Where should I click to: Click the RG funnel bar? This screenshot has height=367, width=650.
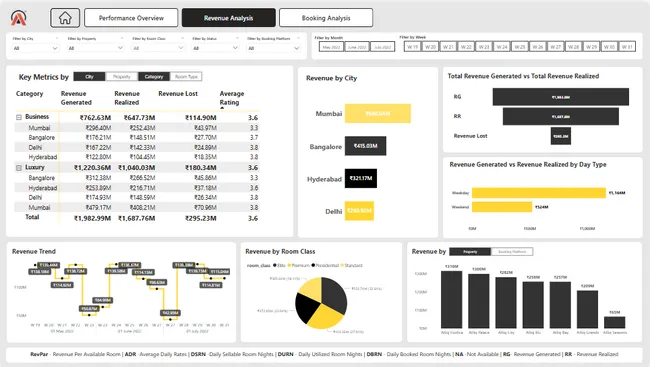click(560, 97)
